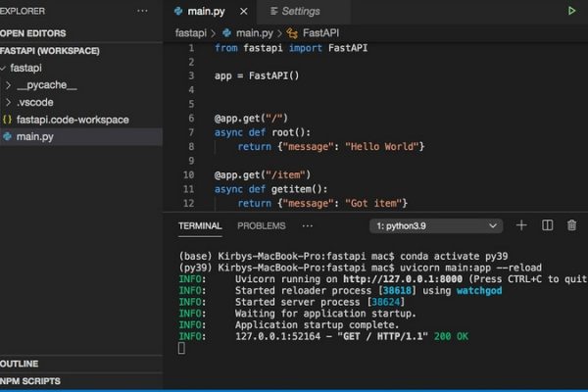The image size is (588, 392).
Task: Expand OPEN EDITORS section
Action: point(81,33)
